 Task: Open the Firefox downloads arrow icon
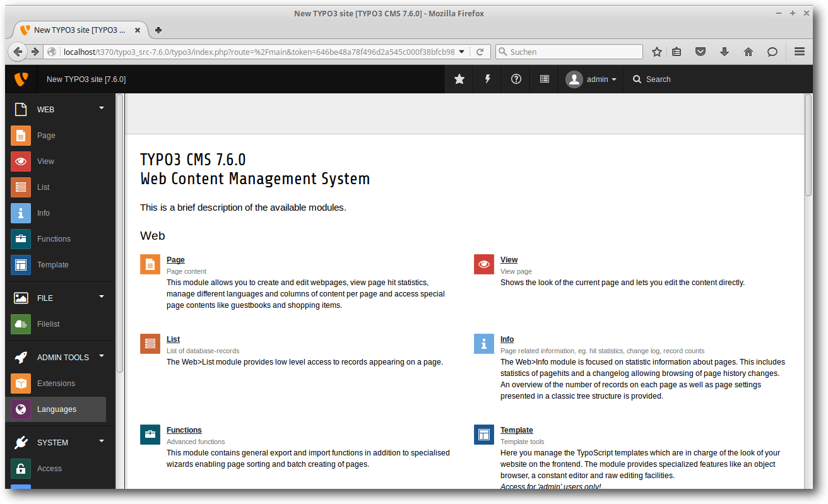[x=724, y=52]
